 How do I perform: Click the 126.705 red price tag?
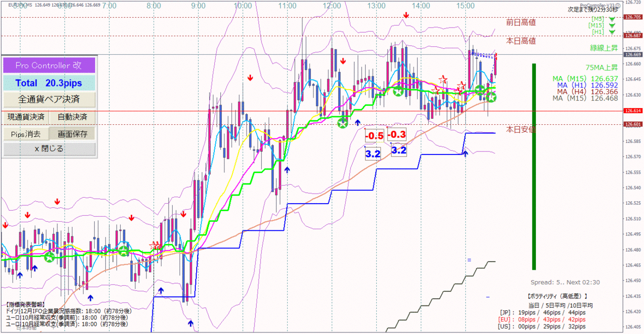click(632, 17)
